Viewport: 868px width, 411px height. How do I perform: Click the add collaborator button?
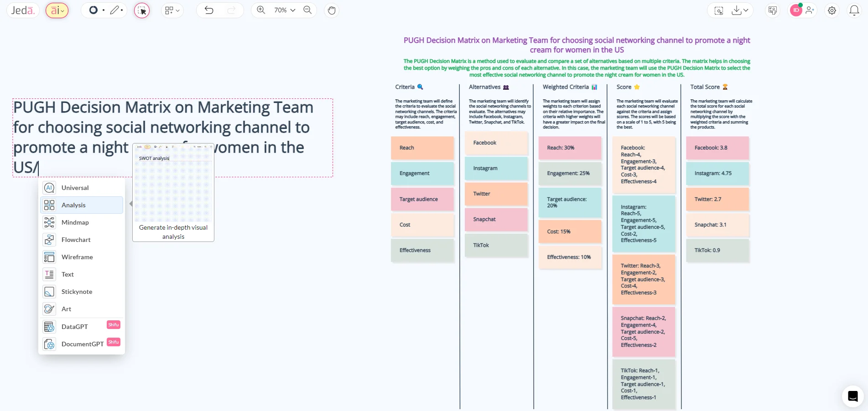click(811, 10)
